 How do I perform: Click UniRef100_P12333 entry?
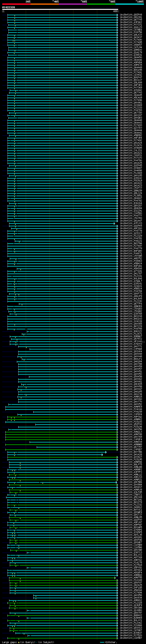tap(131, 108)
